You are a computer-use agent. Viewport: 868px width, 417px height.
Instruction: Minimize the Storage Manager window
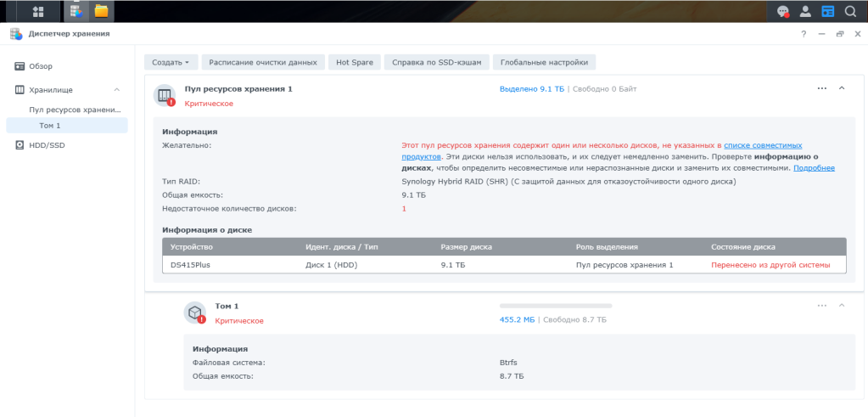pyautogui.click(x=821, y=34)
